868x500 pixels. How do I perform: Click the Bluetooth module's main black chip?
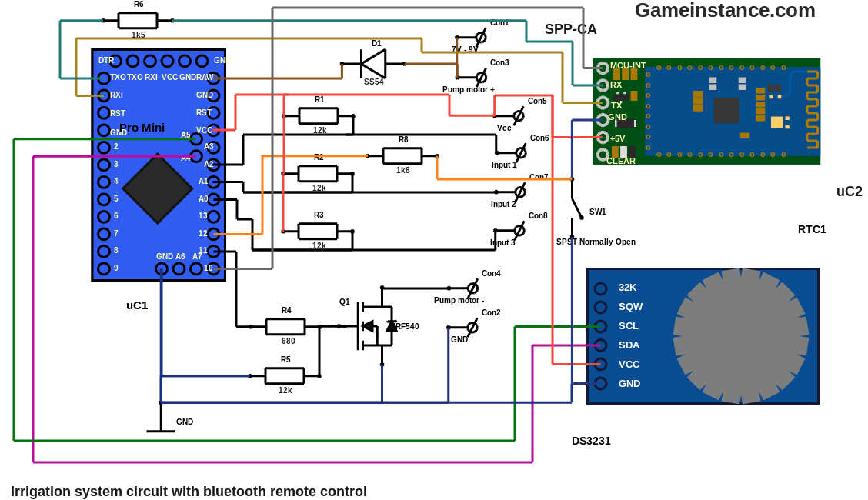[726, 111]
